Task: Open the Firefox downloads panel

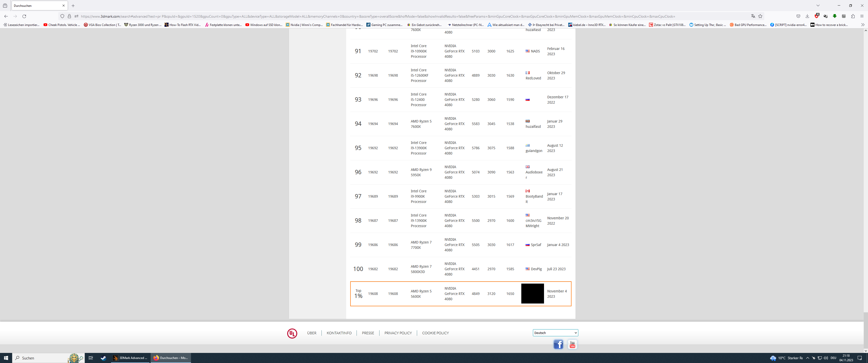Action: click(x=807, y=16)
